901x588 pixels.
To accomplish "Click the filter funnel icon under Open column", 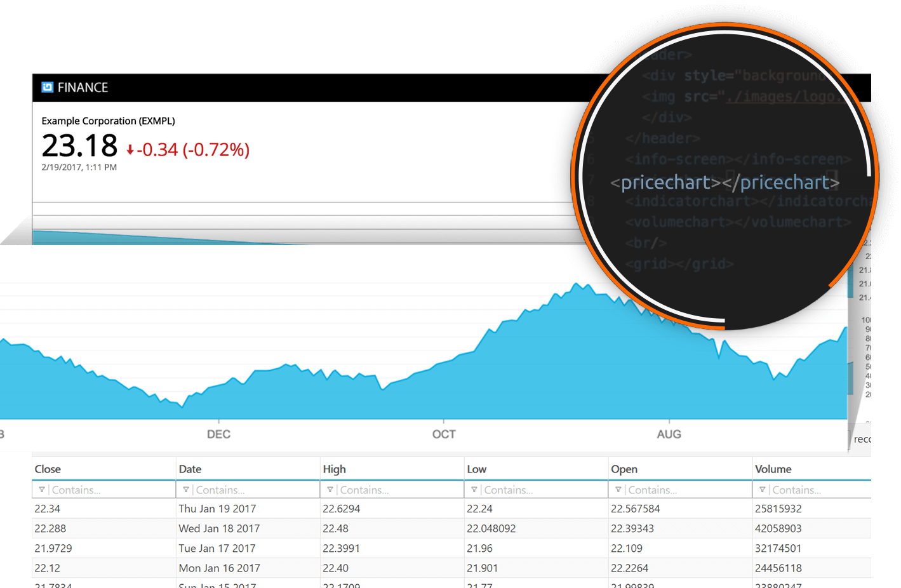I will [618, 489].
